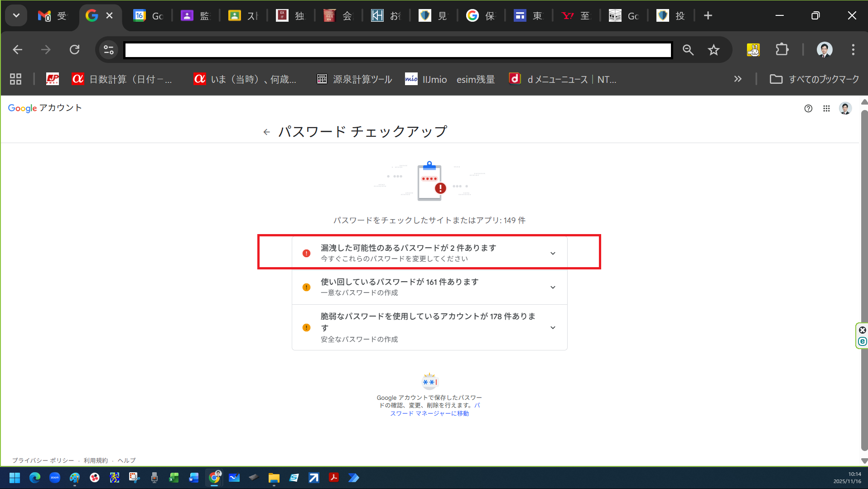Click the browser reload button
The width and height of the screenshot is (868, 489).
[x=75, y=50]
